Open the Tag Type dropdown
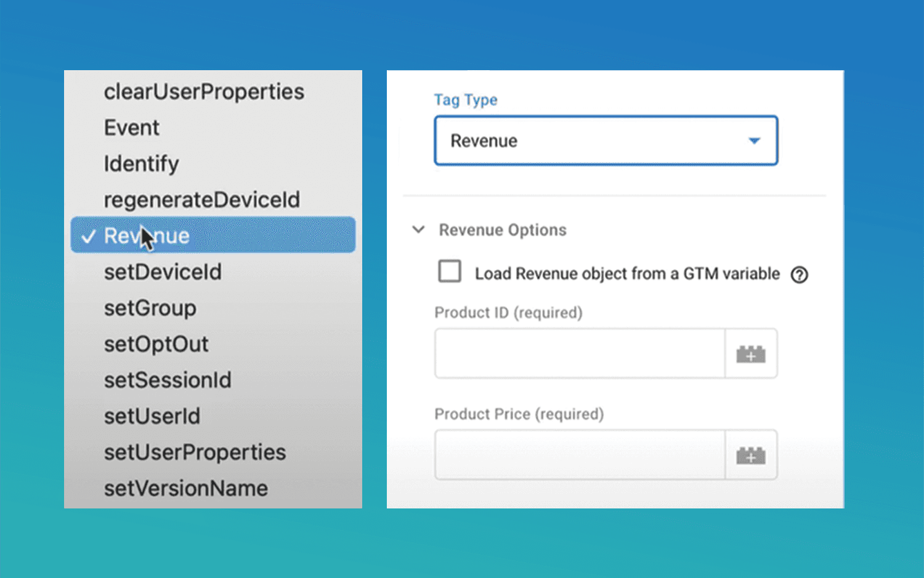This screenshot has height=578, width=924. point(606,140)
